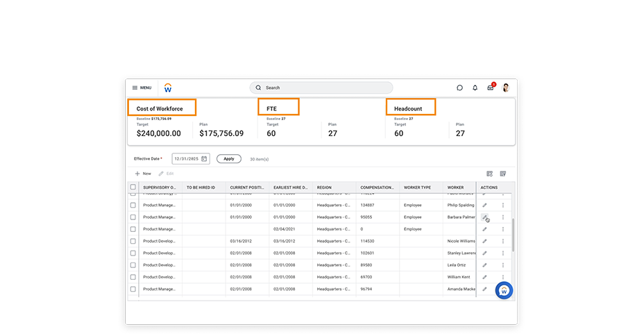Open the calendar picker for Effective Date
Screen dimensions: 644x334
[204, 159]
